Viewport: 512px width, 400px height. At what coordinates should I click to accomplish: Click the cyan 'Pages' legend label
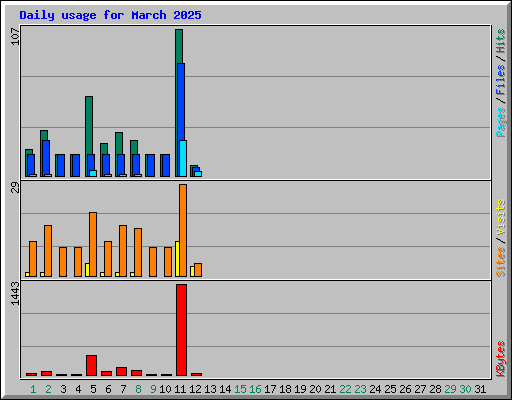point(501,122)
